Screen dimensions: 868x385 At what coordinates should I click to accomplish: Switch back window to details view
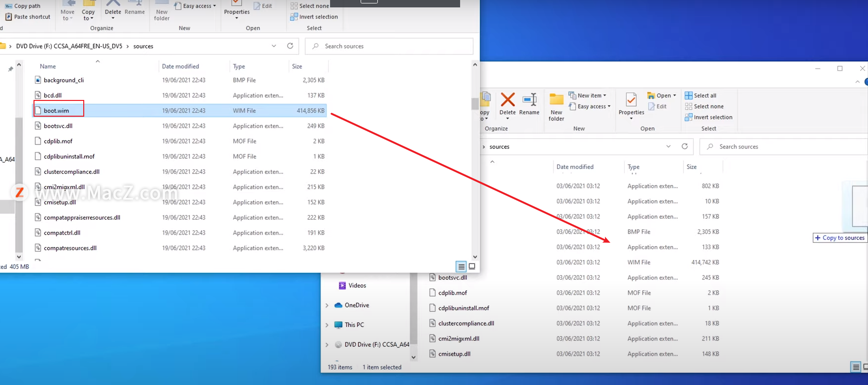856,367
